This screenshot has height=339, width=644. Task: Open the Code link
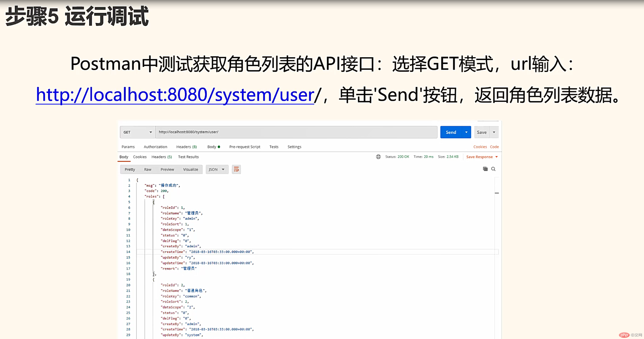click(x=494, y=147)
